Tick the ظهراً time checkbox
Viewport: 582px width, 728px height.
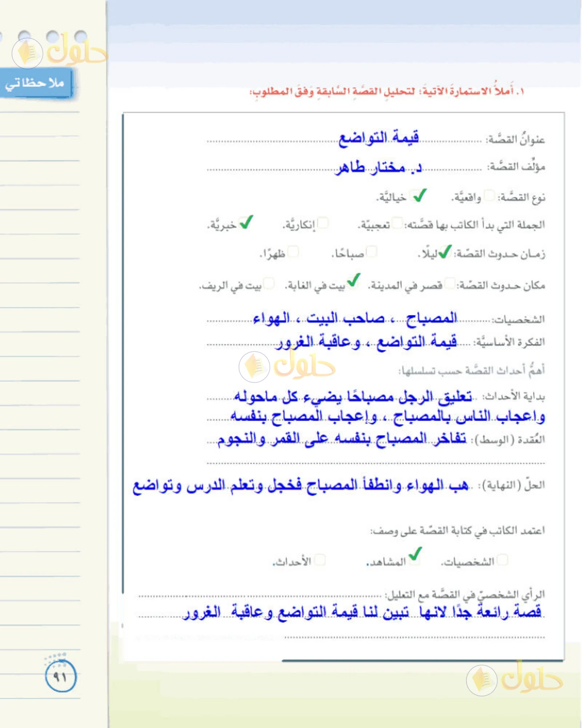pyautogui.click(x=293, y=251)
